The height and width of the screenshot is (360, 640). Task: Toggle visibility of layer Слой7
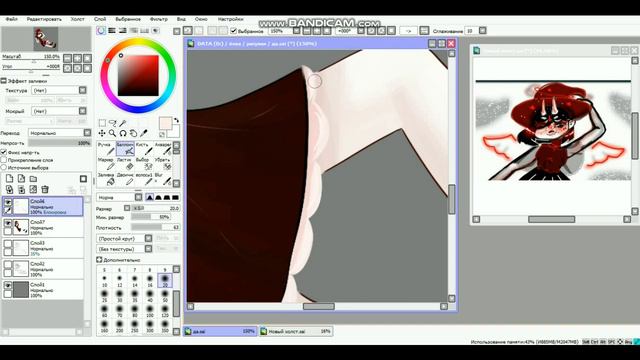coord(8,223)
